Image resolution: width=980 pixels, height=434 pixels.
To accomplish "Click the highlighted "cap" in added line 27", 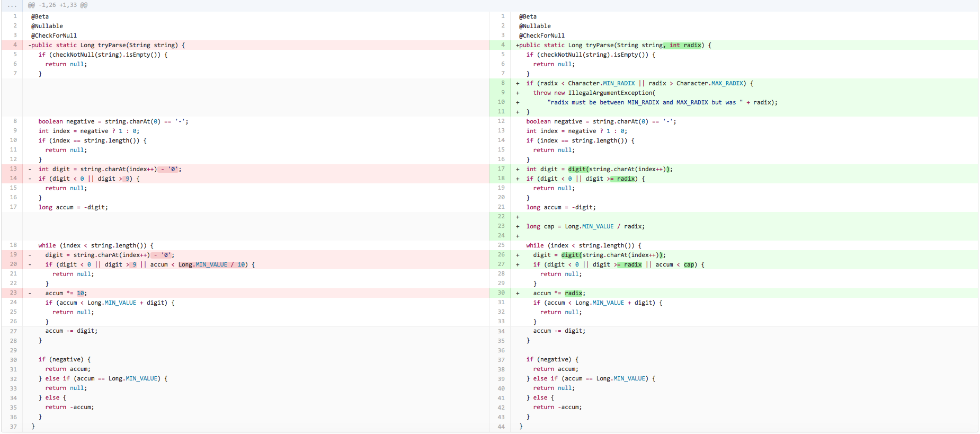I will tap(689, 264).
